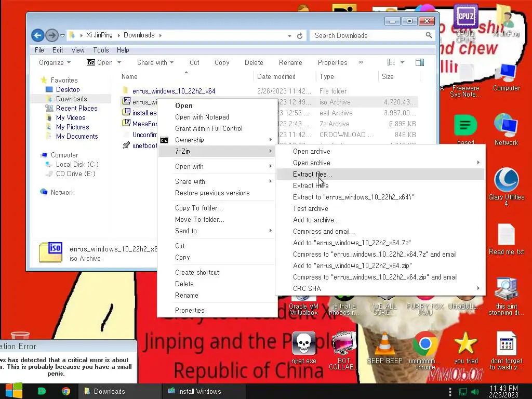Click the green note icon in taskbar
The height and width of the screenshot is (399, 532).
click(42, 391)
